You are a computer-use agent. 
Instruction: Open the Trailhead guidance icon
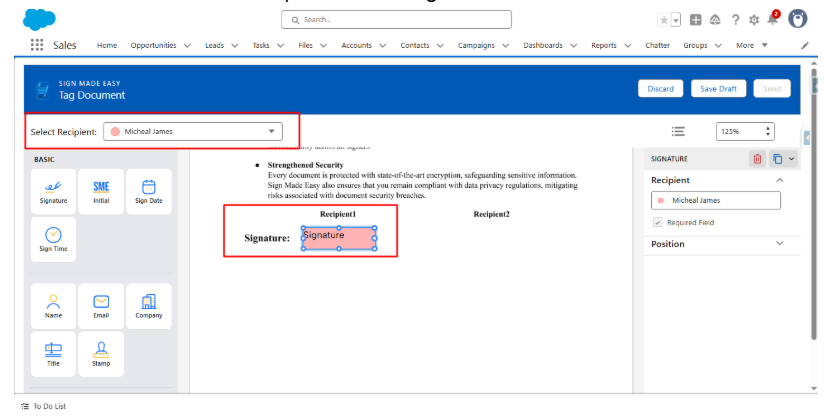[x=715, y=20]
